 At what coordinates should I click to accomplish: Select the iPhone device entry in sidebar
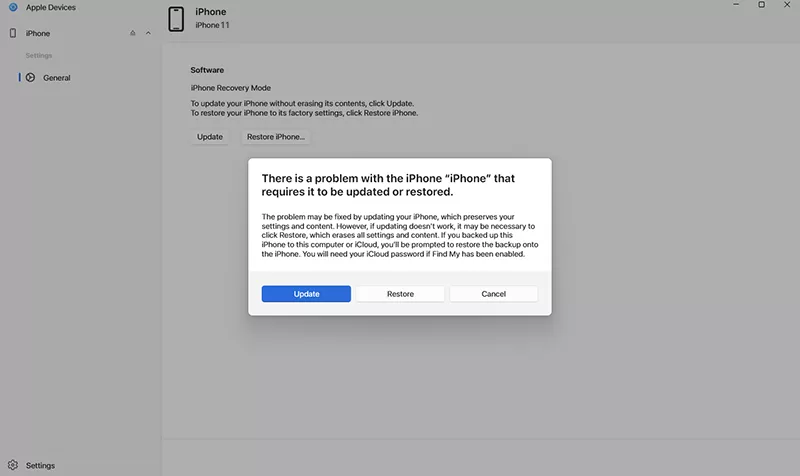[38, 33]
